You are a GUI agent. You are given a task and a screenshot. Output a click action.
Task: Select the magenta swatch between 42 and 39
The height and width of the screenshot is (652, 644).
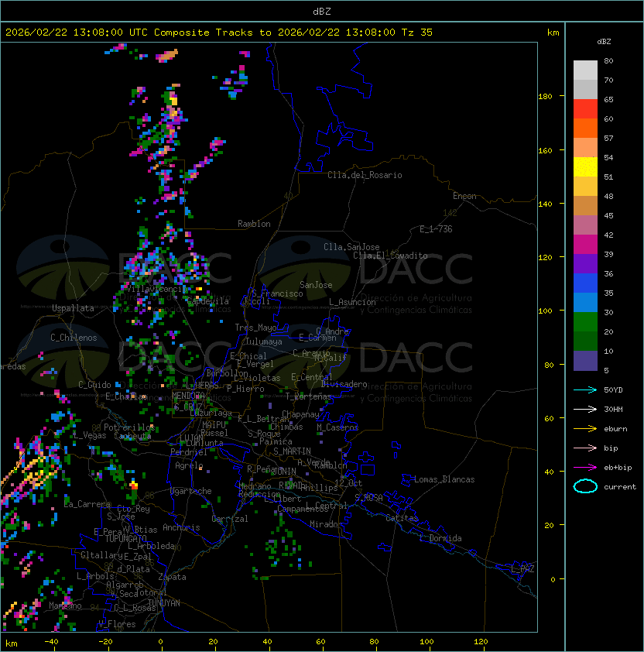tap(585, 245)
